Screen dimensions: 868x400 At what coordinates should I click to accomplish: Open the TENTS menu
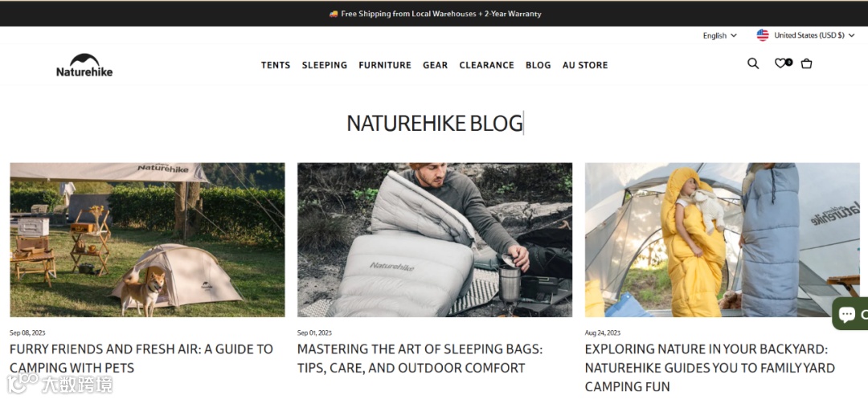click(x=276, y=65)
